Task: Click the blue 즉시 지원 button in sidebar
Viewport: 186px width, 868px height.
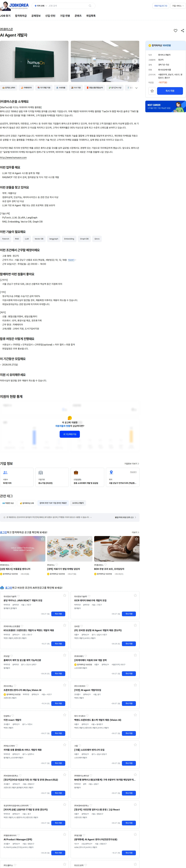Action: pyautogui.click(x=170, y=91)
